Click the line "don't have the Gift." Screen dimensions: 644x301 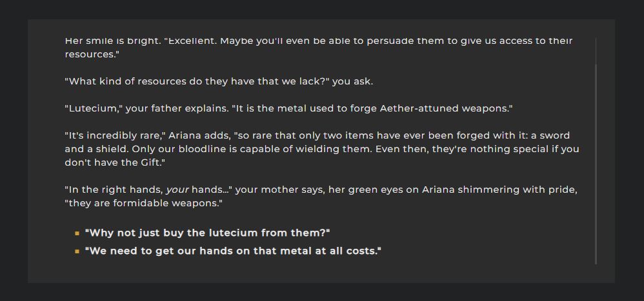[x=115, y=163]
